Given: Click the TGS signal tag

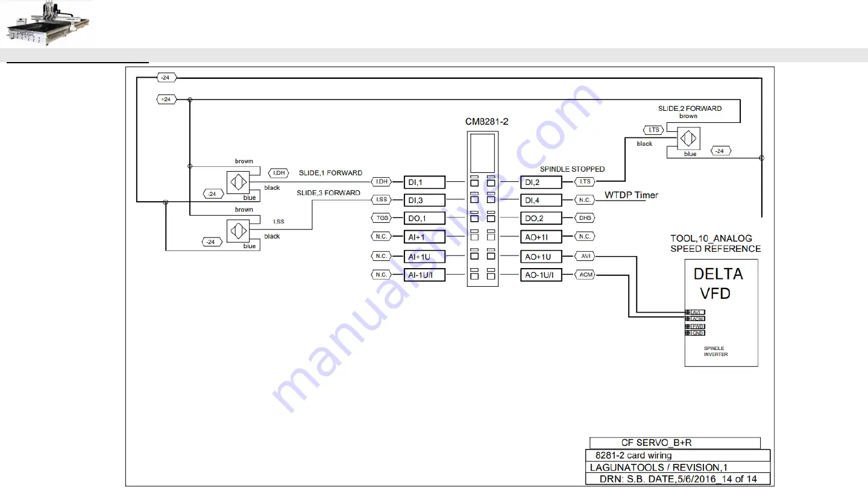Looking at the screenshot, I should click(x=381, y=218).
